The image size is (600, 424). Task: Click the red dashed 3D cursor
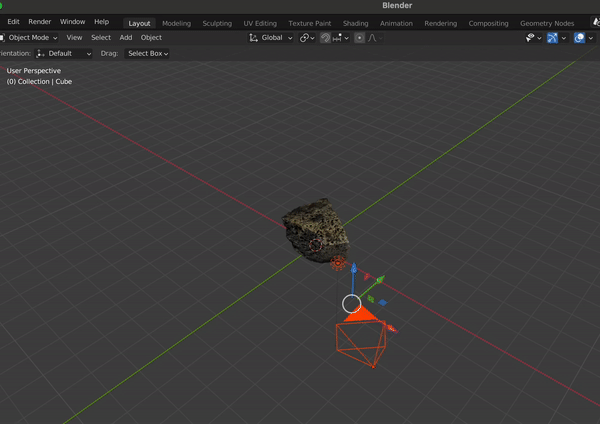315,245
